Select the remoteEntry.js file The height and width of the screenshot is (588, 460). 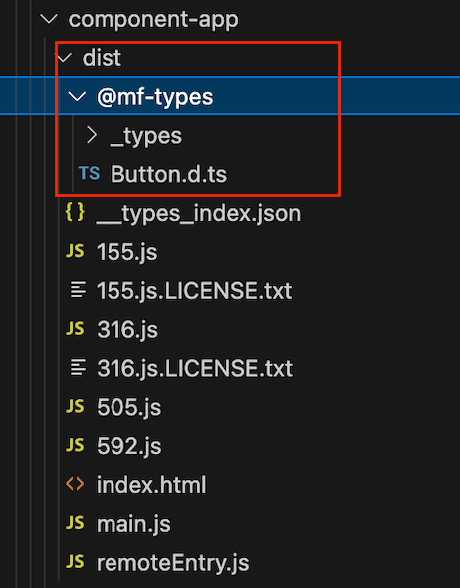coord(173,563)
